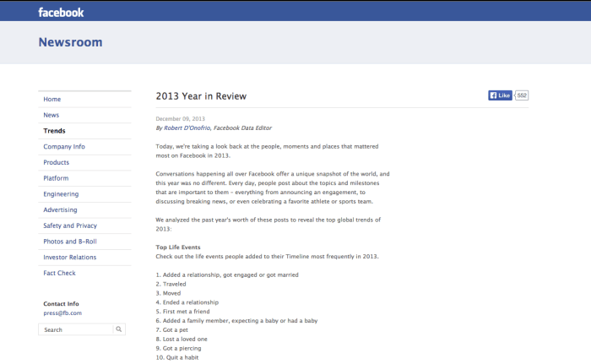
Task: Select Trends in sidebar menu
Action: [x=54, y=131]
